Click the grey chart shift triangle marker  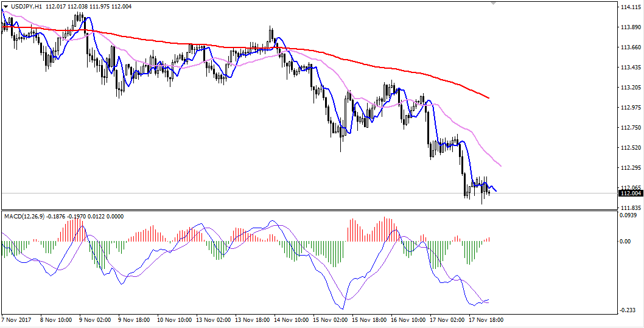(x=493, y=3)
